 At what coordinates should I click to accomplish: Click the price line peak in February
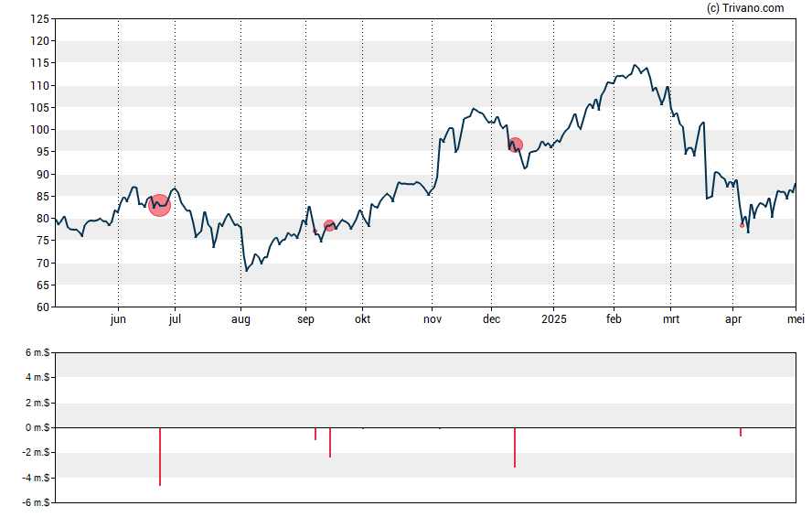pos(635,65)
